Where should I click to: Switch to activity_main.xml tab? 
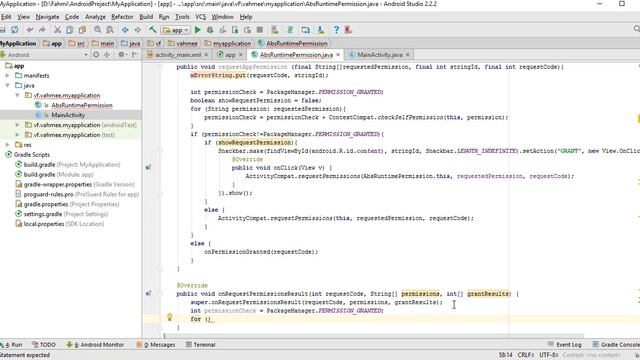(178, 55)
